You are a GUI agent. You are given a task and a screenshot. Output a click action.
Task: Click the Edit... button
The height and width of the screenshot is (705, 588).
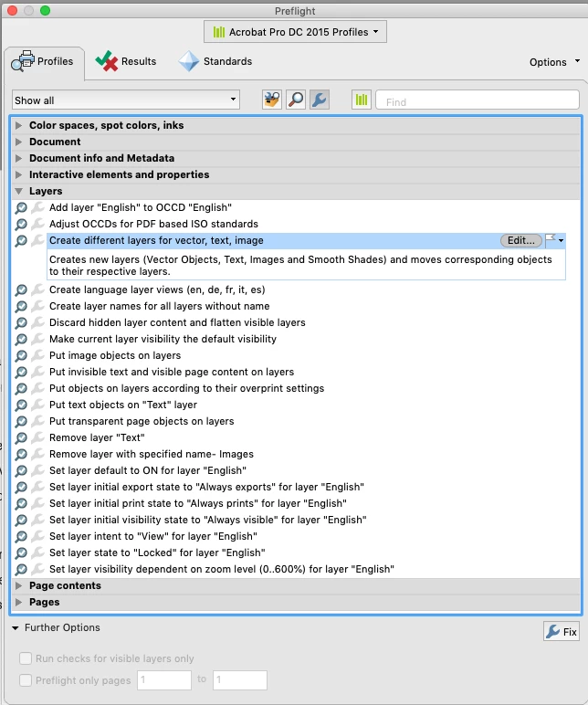pos(521,240)
